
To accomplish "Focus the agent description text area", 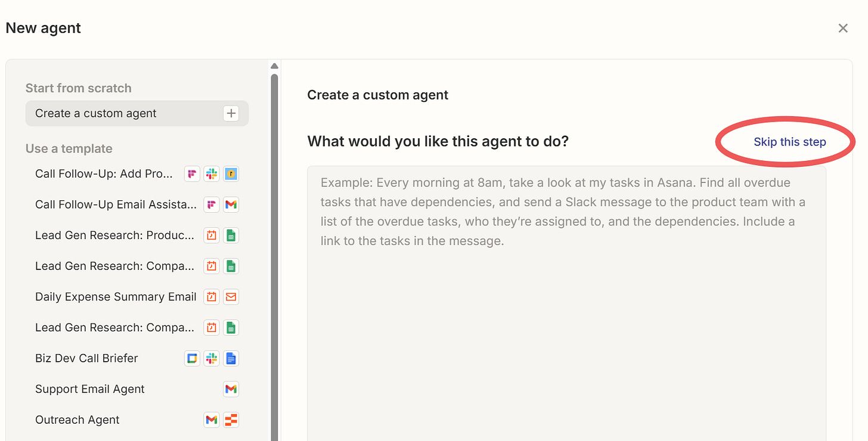I will pyautogui.click(x=566, y=303).
